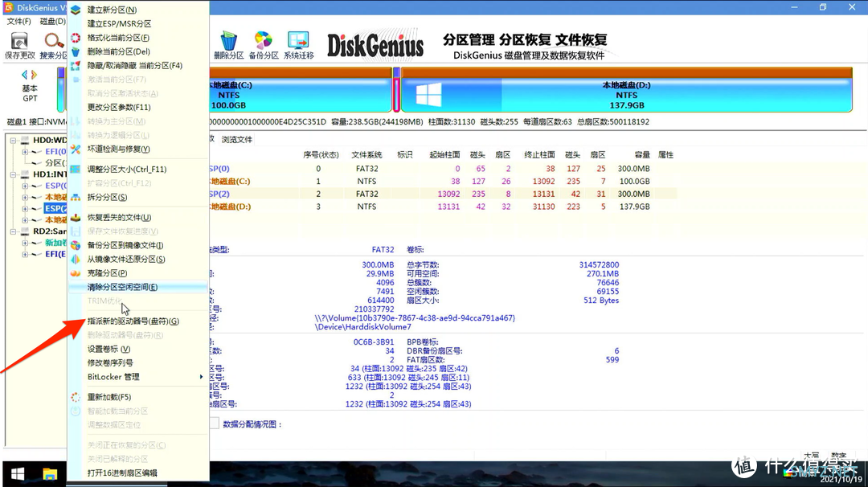Click the Save Changes (保存更改) toolbar icon
The width and height of the screenshot is (868, 487).
[x=19, y=45]
